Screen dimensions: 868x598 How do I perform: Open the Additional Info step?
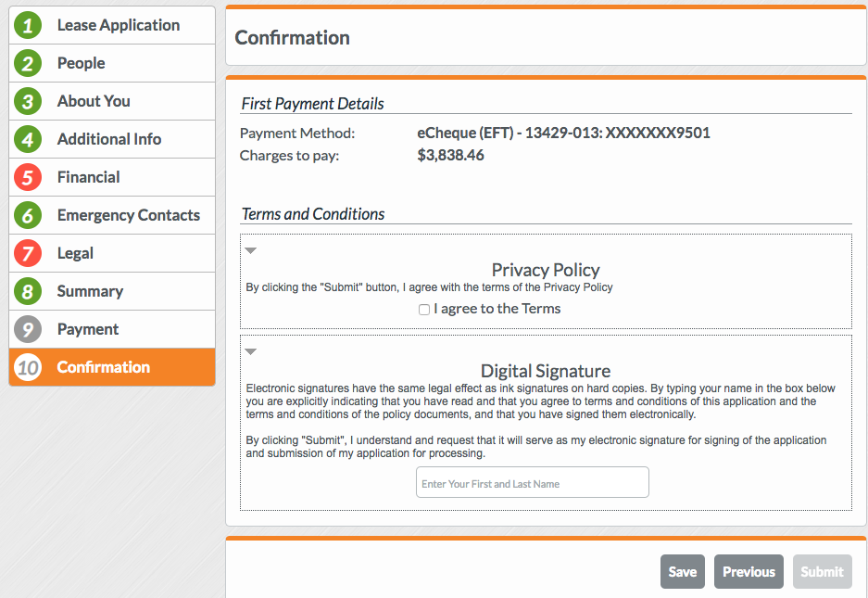[x=108, y=140]
